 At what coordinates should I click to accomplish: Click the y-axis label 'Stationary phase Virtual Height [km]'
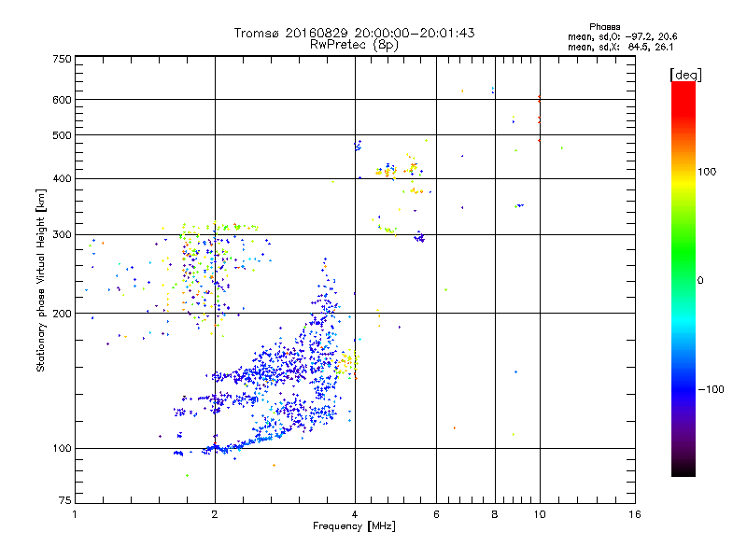[41, 280]
